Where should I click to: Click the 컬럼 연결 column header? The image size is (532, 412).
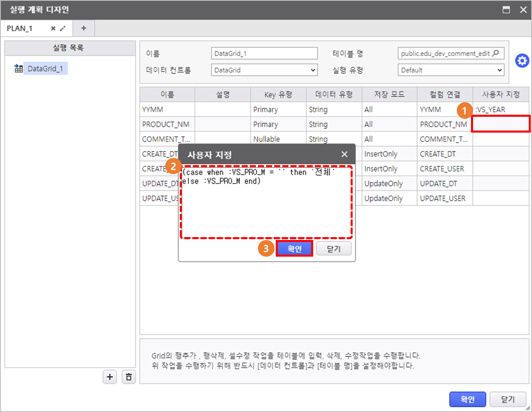[x=445, y=94]
